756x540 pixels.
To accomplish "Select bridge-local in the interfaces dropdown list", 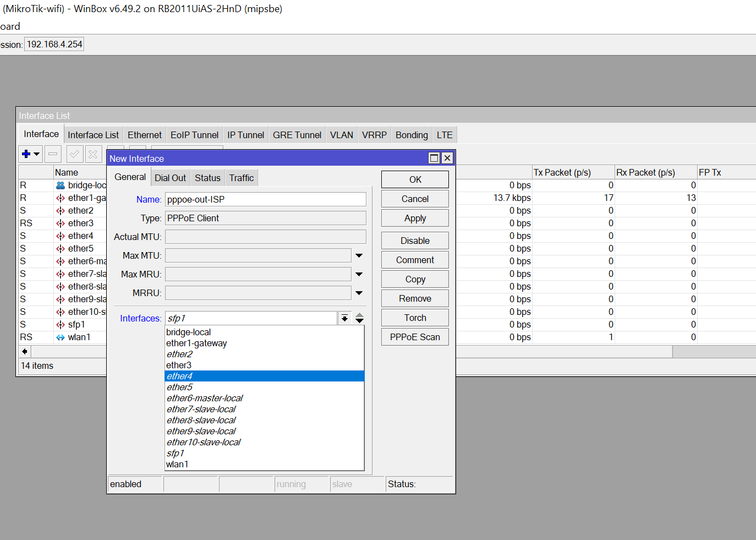I will [x=265, y=332].
